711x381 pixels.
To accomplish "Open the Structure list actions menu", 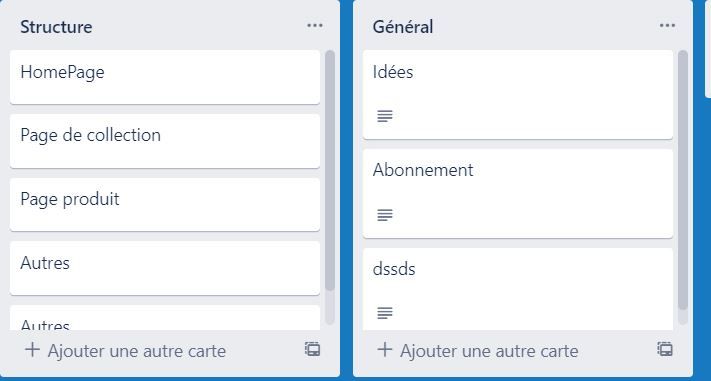I will [315, 25].
